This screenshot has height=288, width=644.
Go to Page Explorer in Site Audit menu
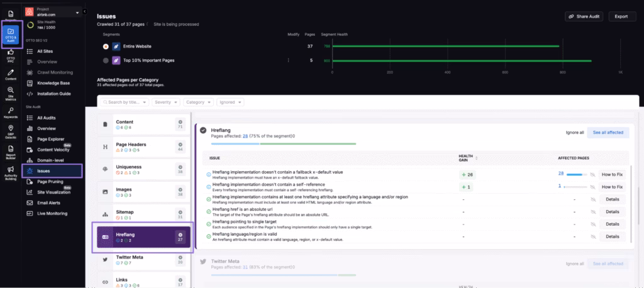(x=50, y=138)
